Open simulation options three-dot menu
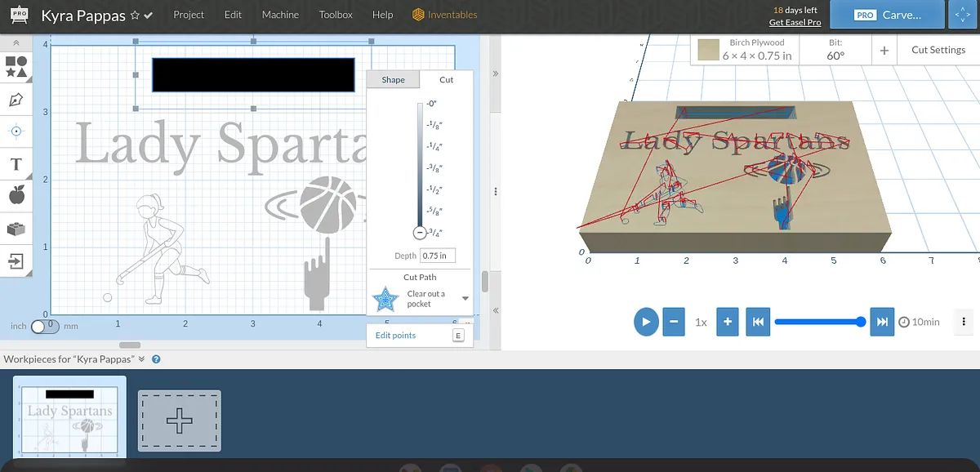 (964, 322)
